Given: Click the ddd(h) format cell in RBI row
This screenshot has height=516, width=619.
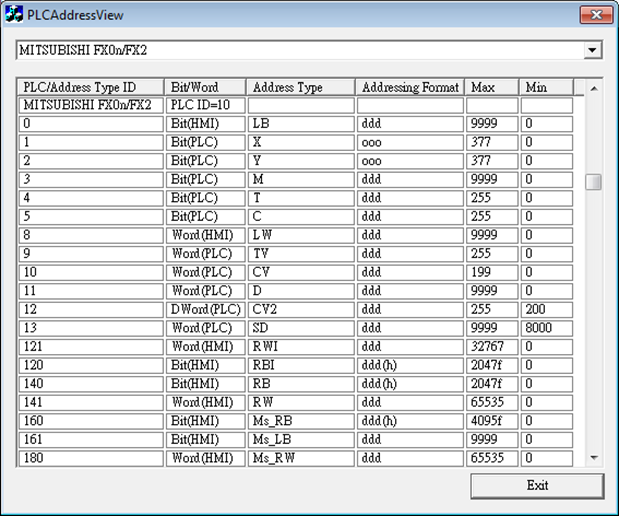Looking at the screenshot, I should 411,365.
